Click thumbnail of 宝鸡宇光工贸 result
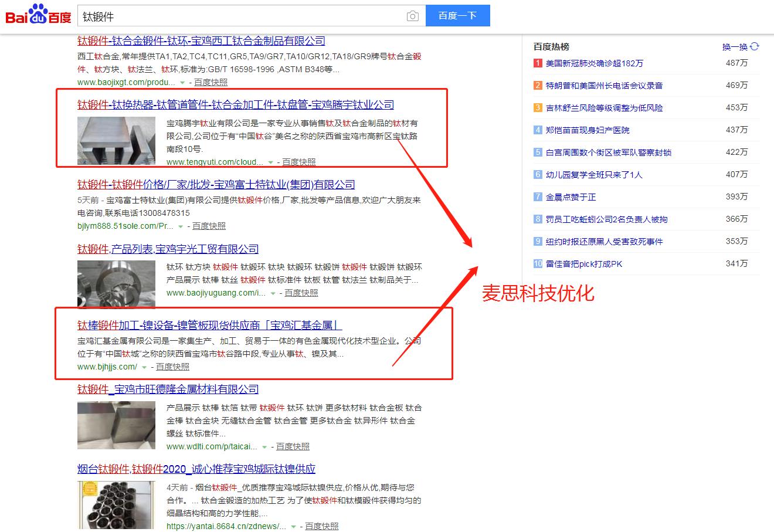The height and width of the screenshot is (532, 774). coord(116,284)
